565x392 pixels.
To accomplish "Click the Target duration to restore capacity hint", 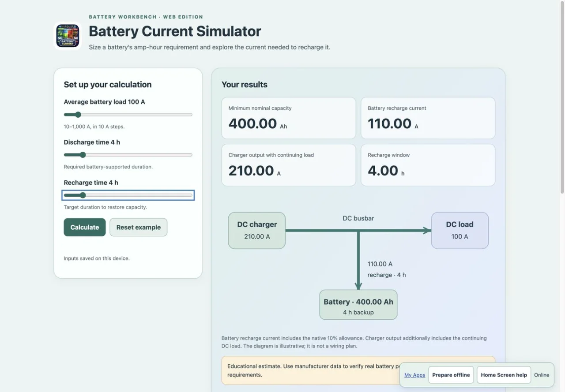I will (105, 207).
